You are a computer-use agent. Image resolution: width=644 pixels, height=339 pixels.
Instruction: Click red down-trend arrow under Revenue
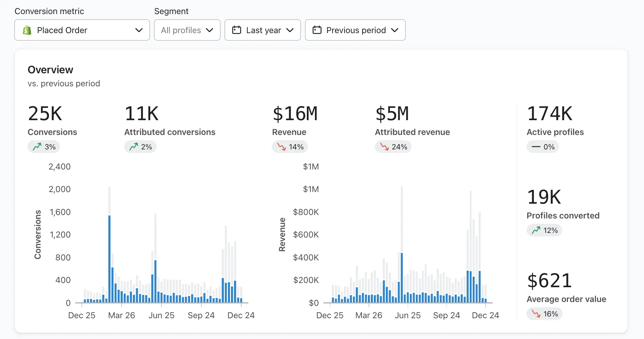point(281,147)
